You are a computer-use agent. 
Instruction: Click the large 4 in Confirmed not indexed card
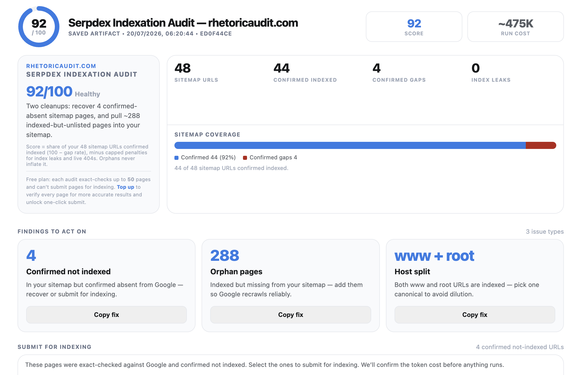pyautogui.click(x=31, y=255)
